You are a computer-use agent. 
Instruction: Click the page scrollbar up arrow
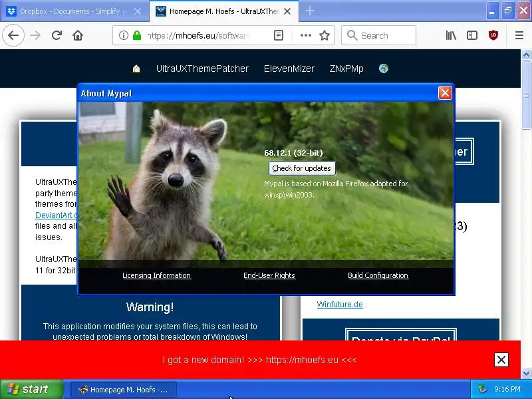(526, 55)
